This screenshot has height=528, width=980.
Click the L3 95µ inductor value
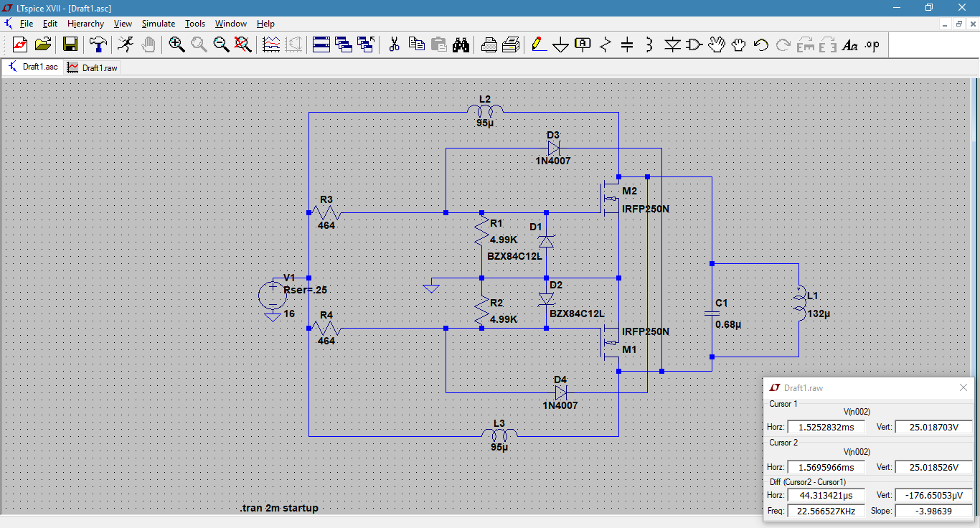[499, 447]
